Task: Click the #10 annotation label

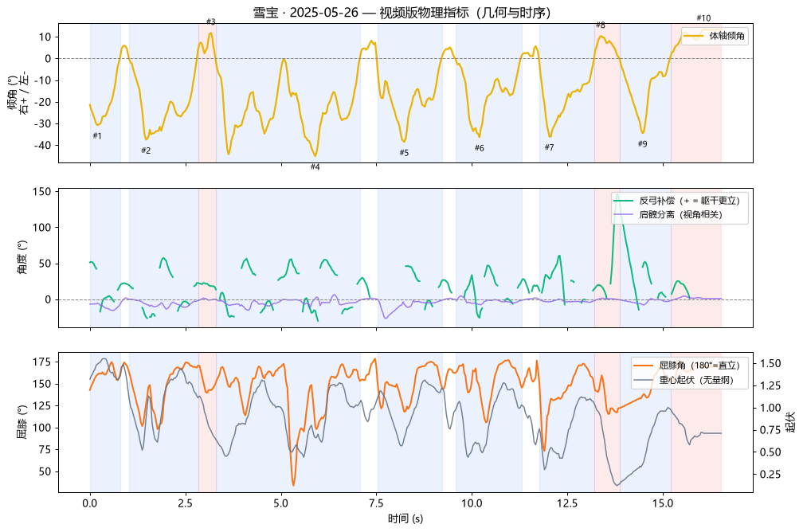Action: [703, 18]
